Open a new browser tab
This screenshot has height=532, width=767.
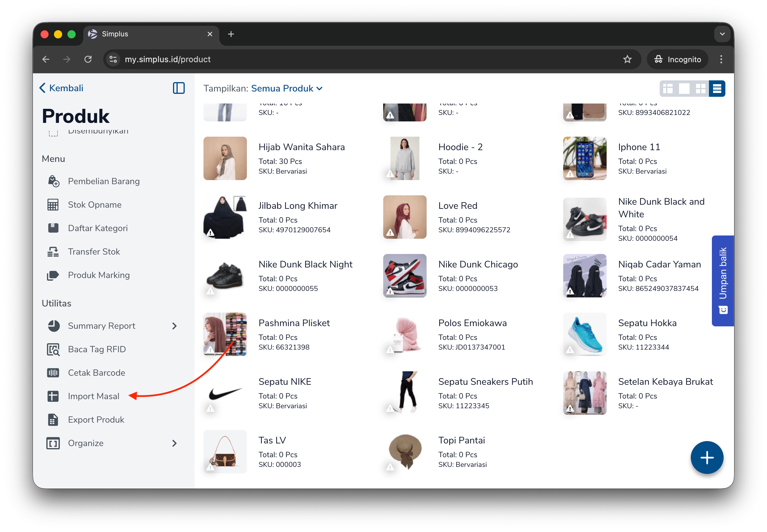click(231, 34)
